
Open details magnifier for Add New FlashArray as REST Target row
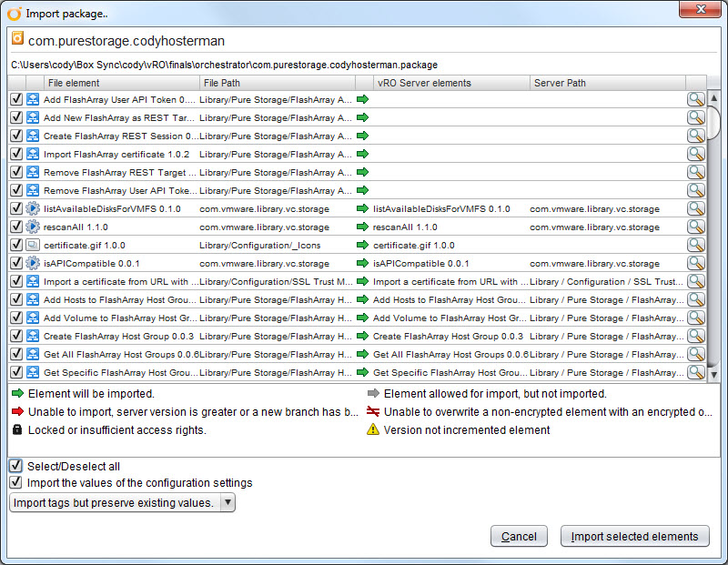click(695, 117)
